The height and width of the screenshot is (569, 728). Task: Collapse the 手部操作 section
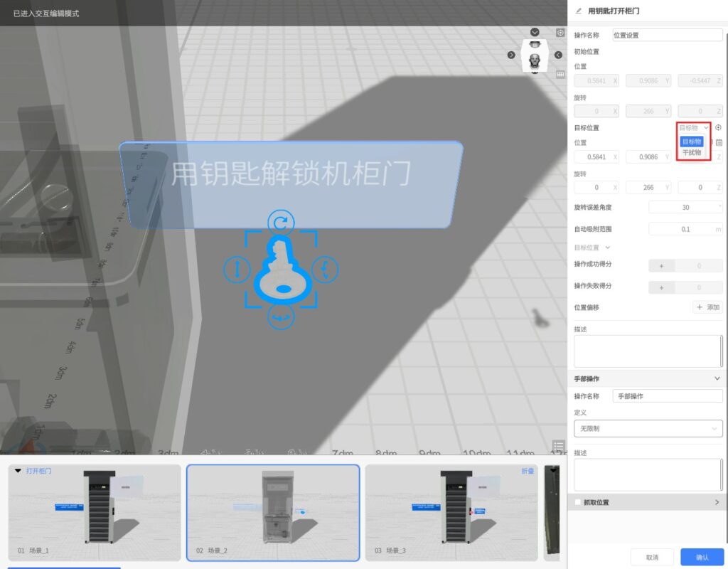pyautogui.click(x=717, y=379)
